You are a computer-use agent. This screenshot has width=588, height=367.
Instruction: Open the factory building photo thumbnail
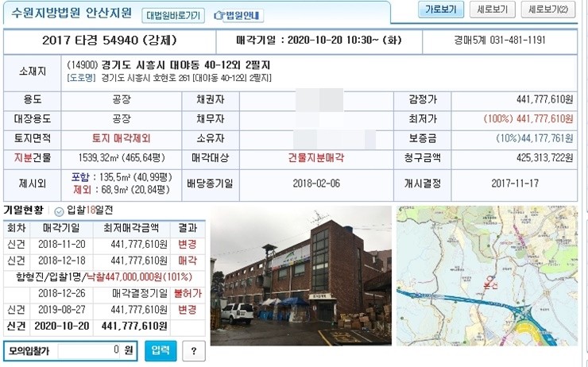[x=300, y=276]
